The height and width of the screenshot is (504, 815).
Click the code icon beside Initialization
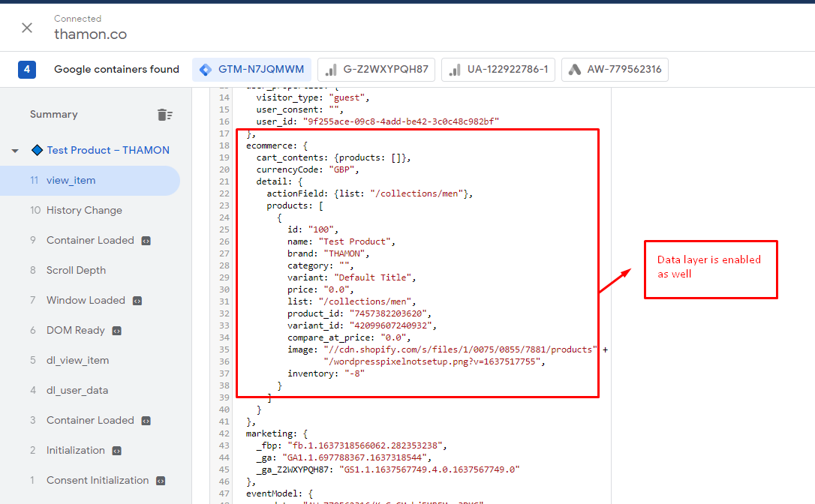[117, 451]
